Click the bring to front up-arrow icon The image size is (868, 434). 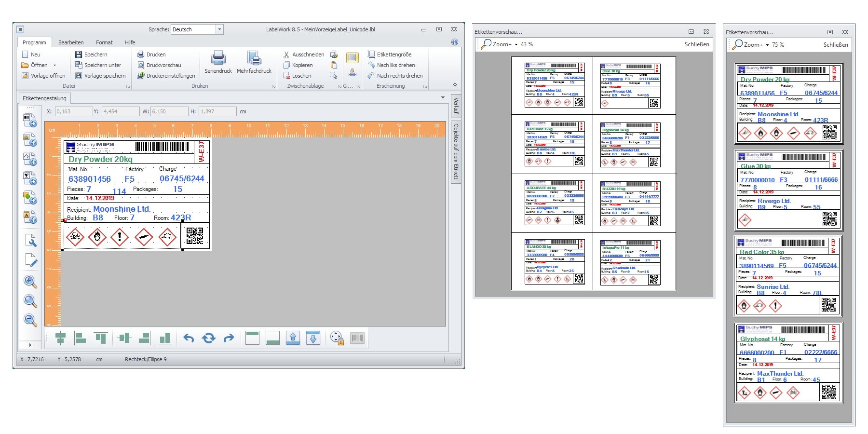pyautogui.click(x=293, y=338)
